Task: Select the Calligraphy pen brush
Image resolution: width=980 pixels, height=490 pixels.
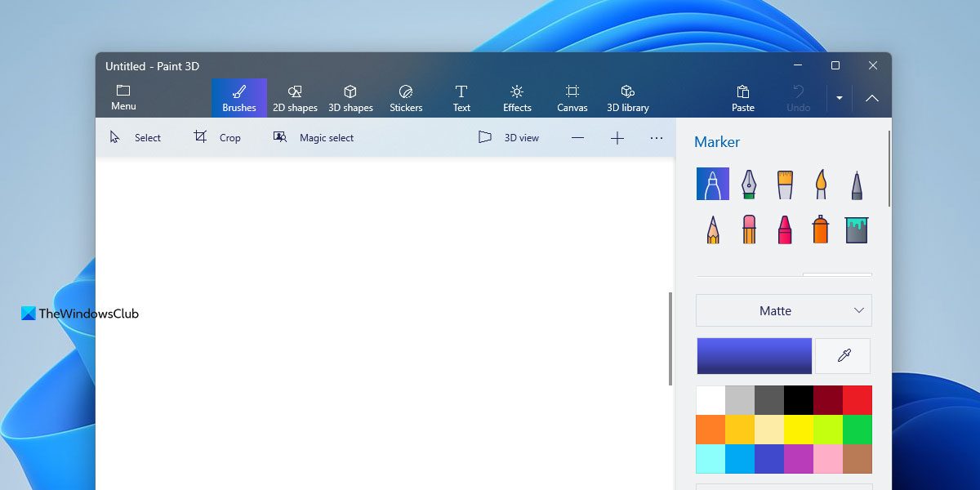Action: (x=747, y=183)
